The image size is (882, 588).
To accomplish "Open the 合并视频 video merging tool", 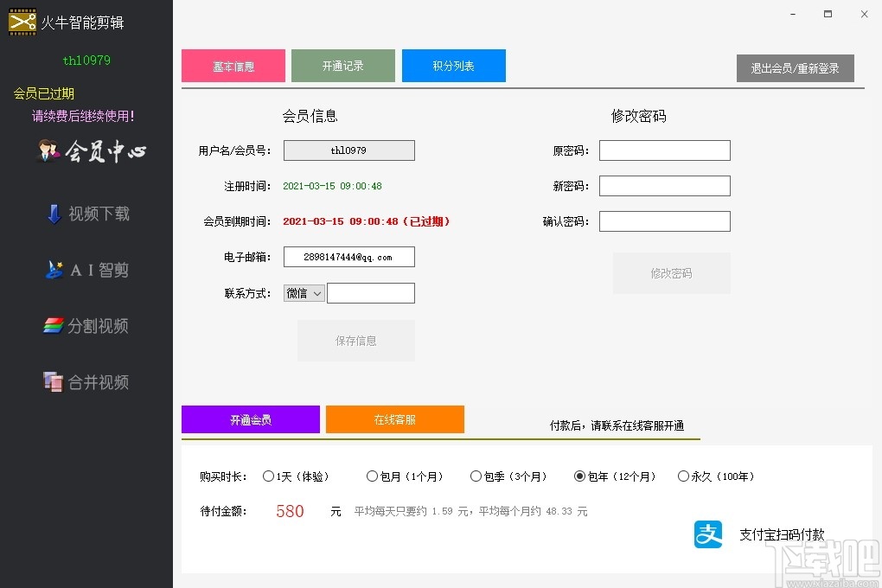I will coord(86,382).
